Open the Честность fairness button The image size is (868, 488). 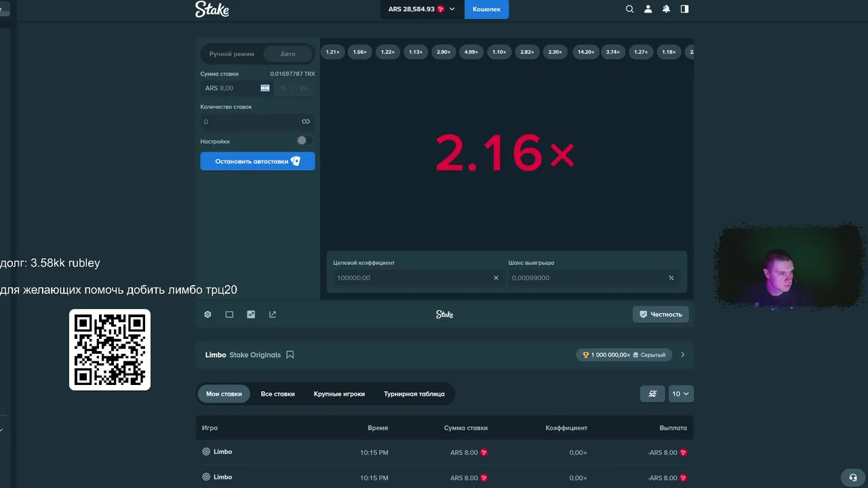click(x=661, y=314)
